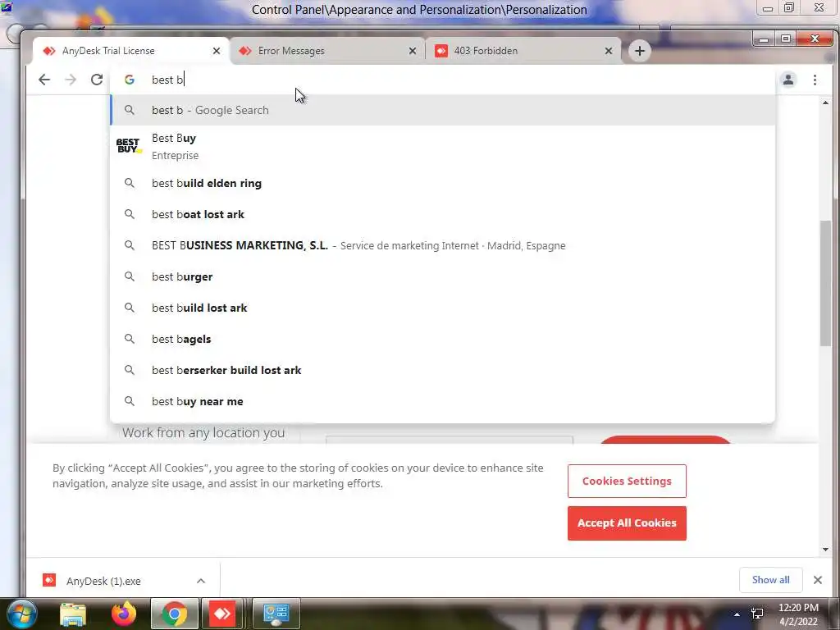
Task: Click the page vertical scrollbar
Action: [825, 283]
